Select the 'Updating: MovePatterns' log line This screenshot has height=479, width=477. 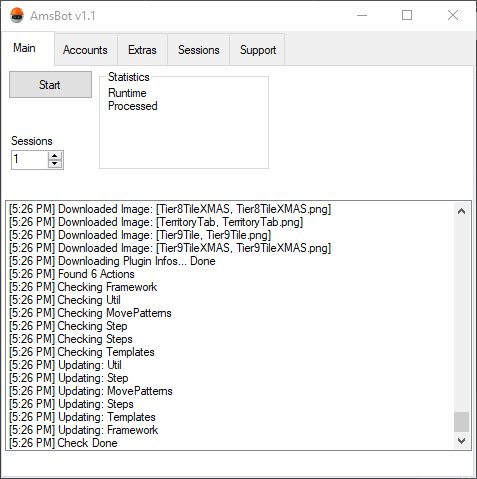click(91, 391)
